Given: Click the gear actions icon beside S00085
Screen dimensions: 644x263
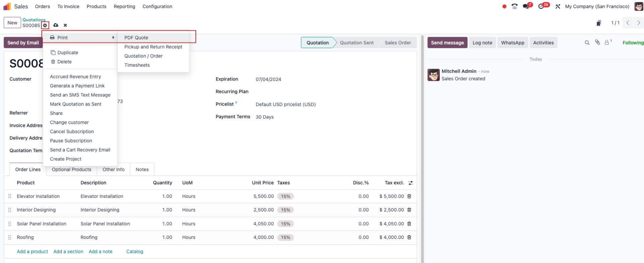Looking at the screenshot, I should tap(45, 25).
